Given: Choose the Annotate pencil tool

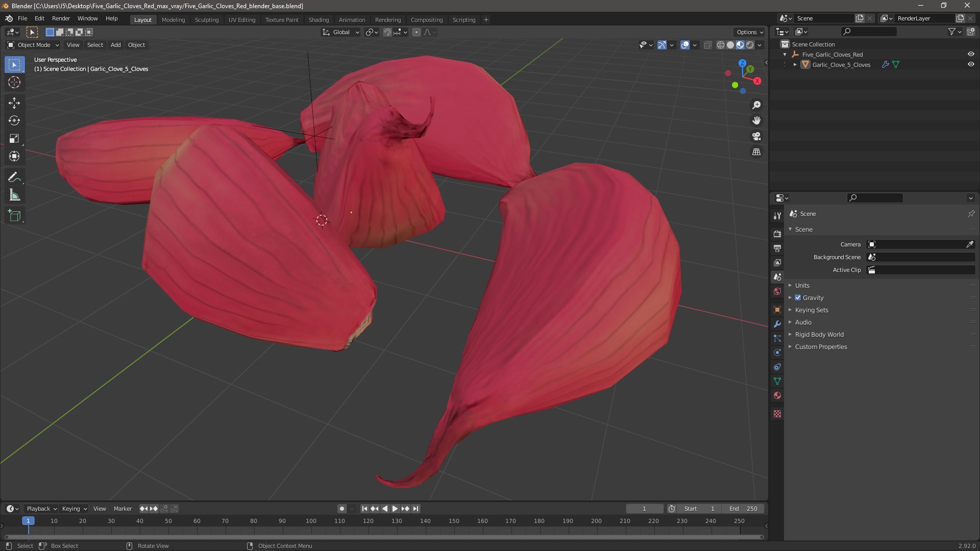Looking at the screenshot, I should point(14,177).
